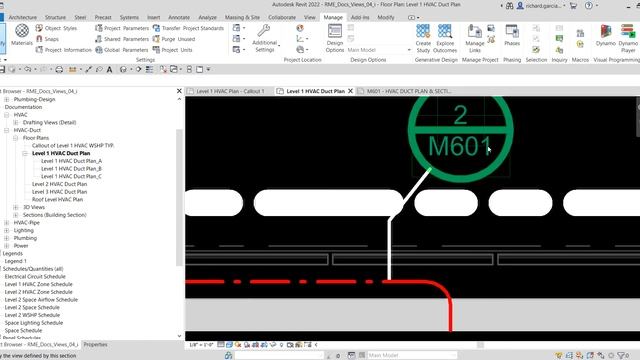Viewport: 640px width, 360px height.
Task: Select Space Lighting Schedule
Action: pyautogui.click(x=33, y=323)
